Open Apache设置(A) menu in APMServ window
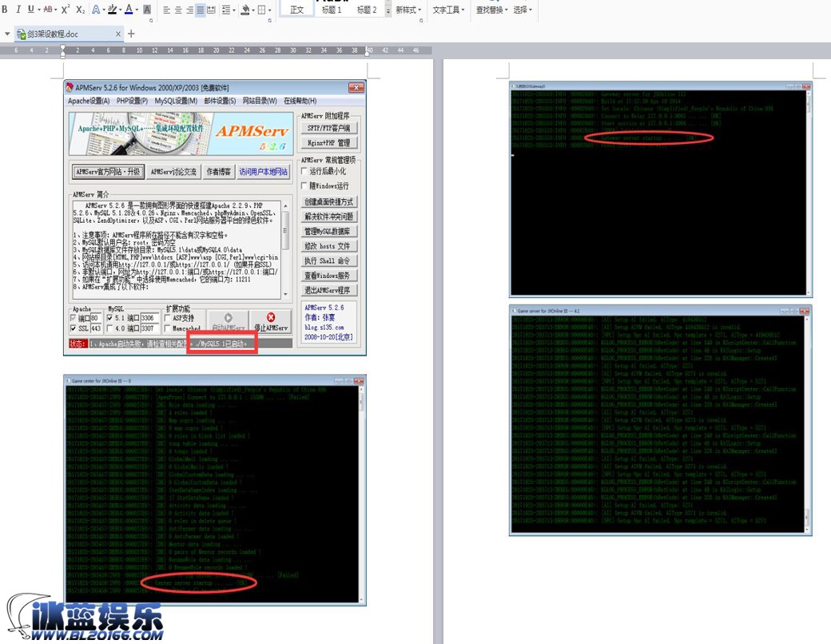Viewport: 831px width, 644px height. 89,101
